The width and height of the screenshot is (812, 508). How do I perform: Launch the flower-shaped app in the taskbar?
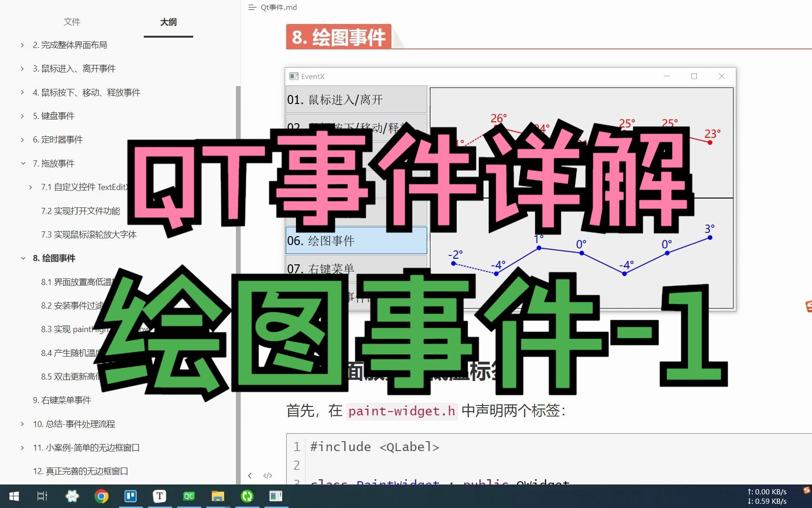(72, 496)
